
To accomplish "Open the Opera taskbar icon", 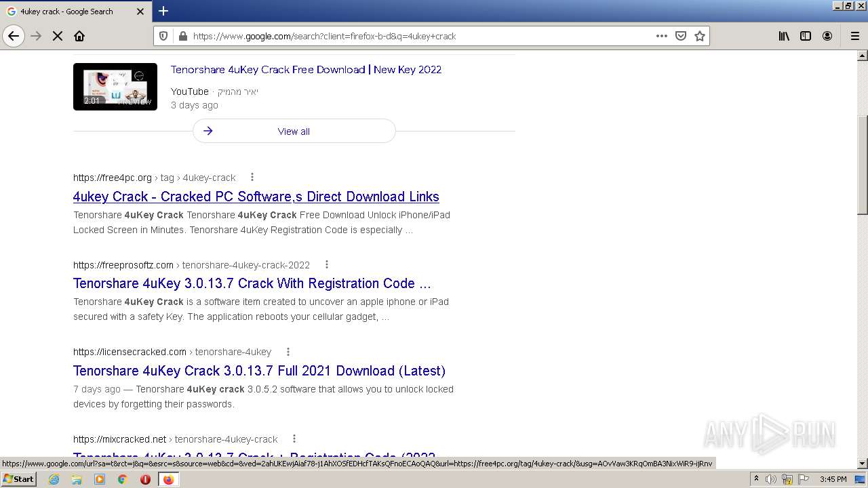I will pyautogui.click(x=145, y=479).
